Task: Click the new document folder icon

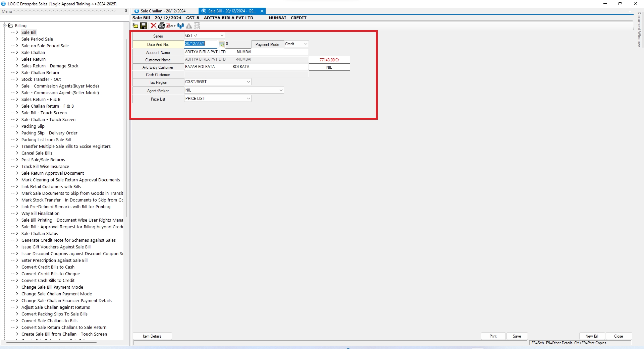Action: click(136, 26)
